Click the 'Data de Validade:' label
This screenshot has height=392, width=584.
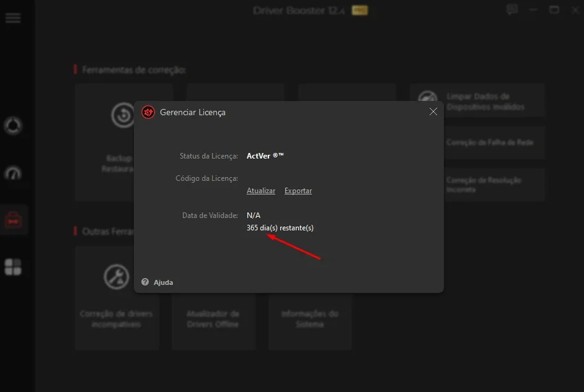pos(210,216)
